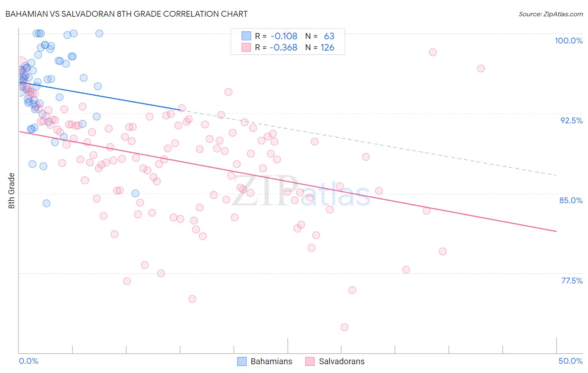
Task: Click the pink R = -0.368 stats swatch
Action: pyautogui.click(x=246, y=47)
